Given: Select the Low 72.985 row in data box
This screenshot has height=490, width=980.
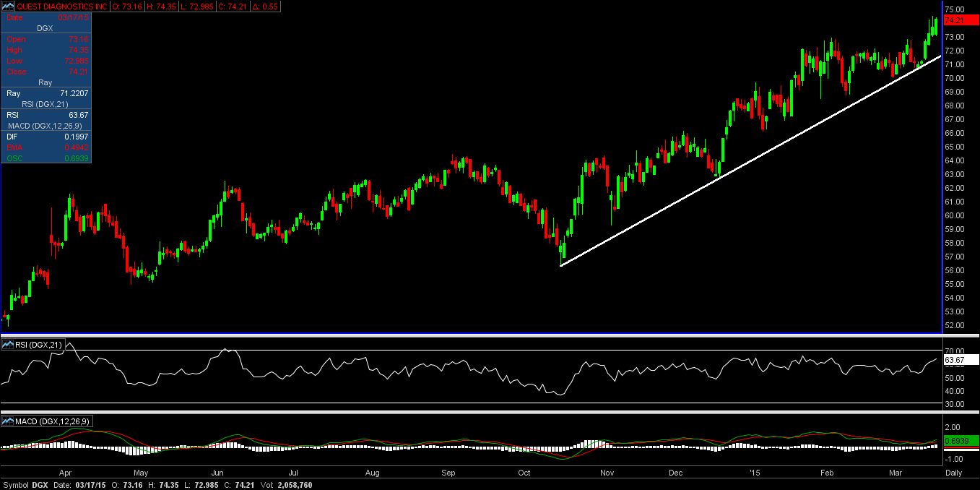Looking at the screenshot, I should pyautogui.click(x=46, y=61).
